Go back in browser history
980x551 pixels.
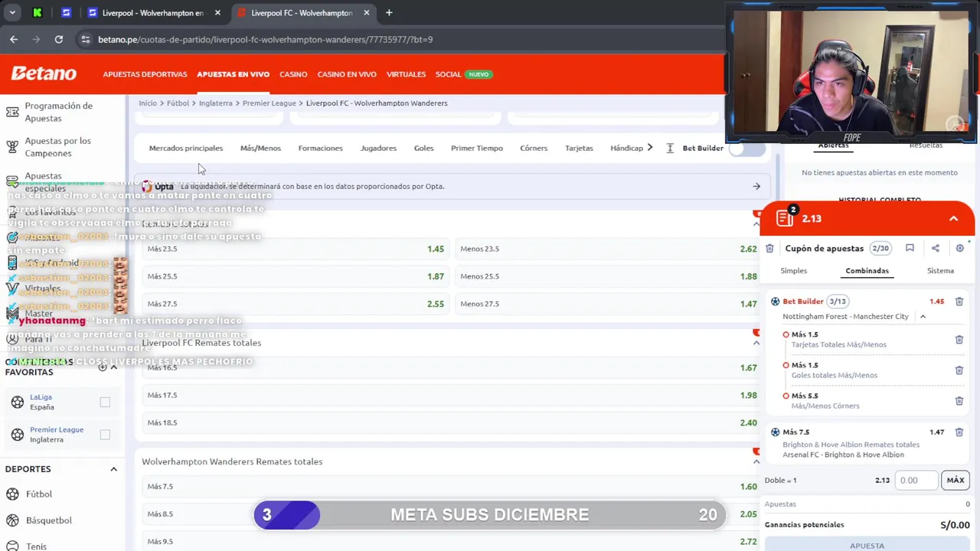pyautogui.click(x=14, y=39)
